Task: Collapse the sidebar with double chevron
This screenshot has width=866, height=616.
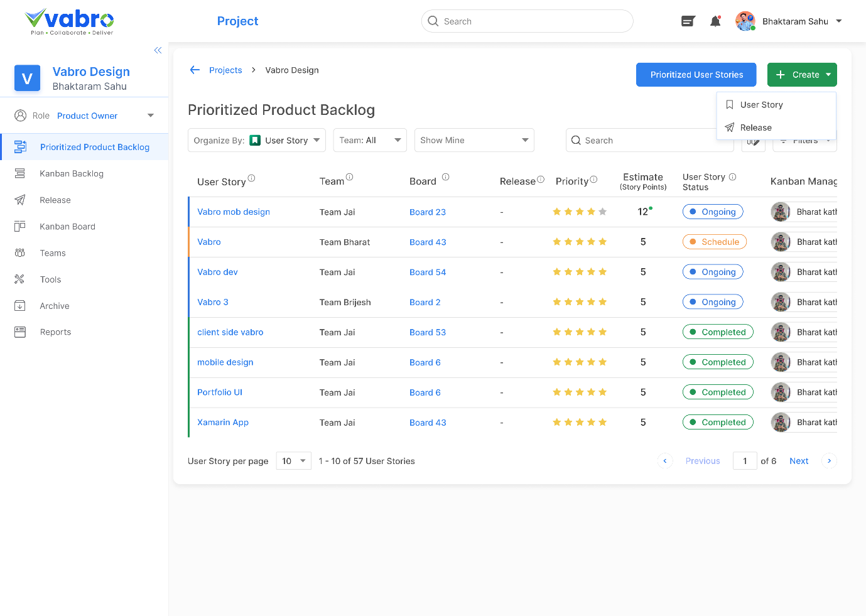Action: [158, 50]
